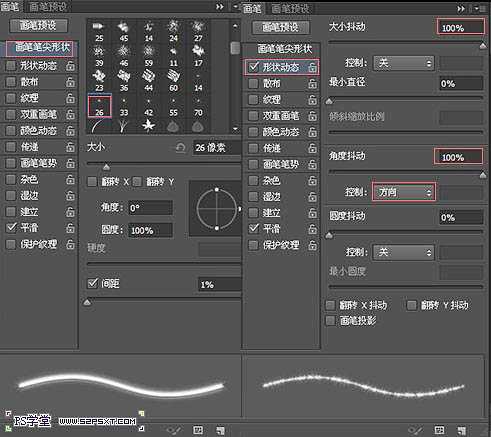Viewport: 491px width, 437px height.
Task: Select the brush tip labeled 33
Action: point(124,106)
